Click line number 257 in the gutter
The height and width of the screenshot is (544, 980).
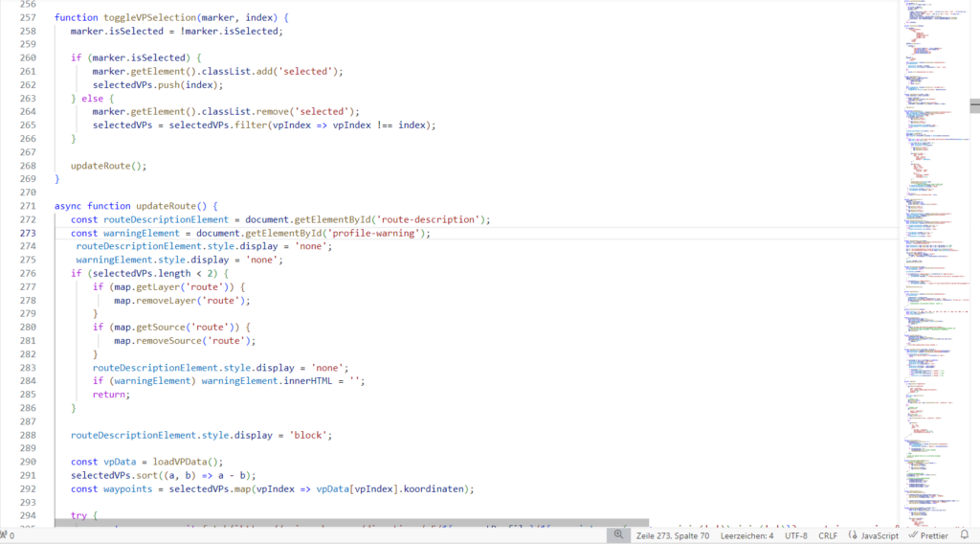click(28, 18)
